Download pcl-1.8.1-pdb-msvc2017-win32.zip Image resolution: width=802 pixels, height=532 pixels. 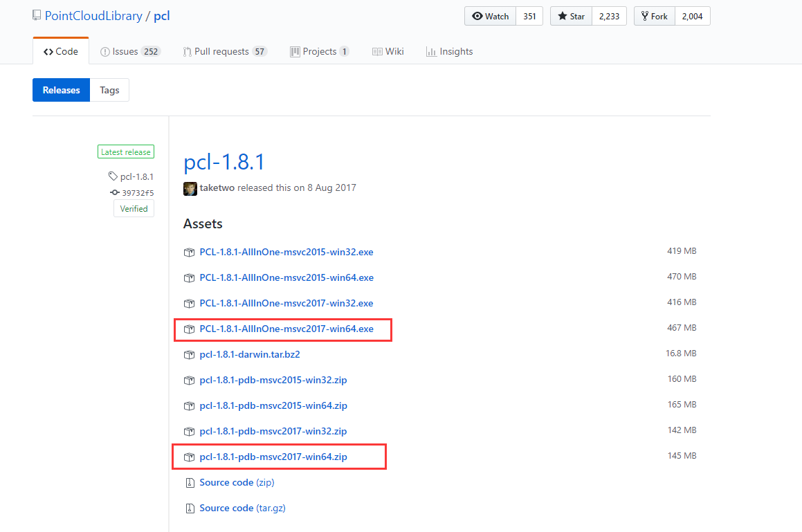[x=273, y=431]
